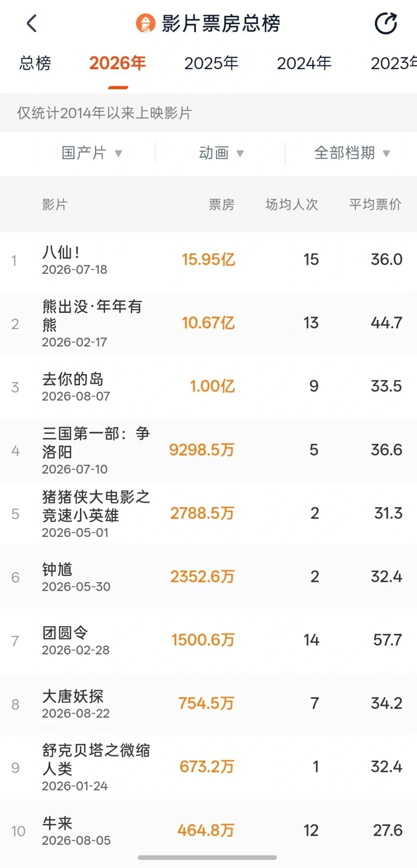Switch to the 2025年 tab
The image size is (417, 868).
[x=211, y=63]
